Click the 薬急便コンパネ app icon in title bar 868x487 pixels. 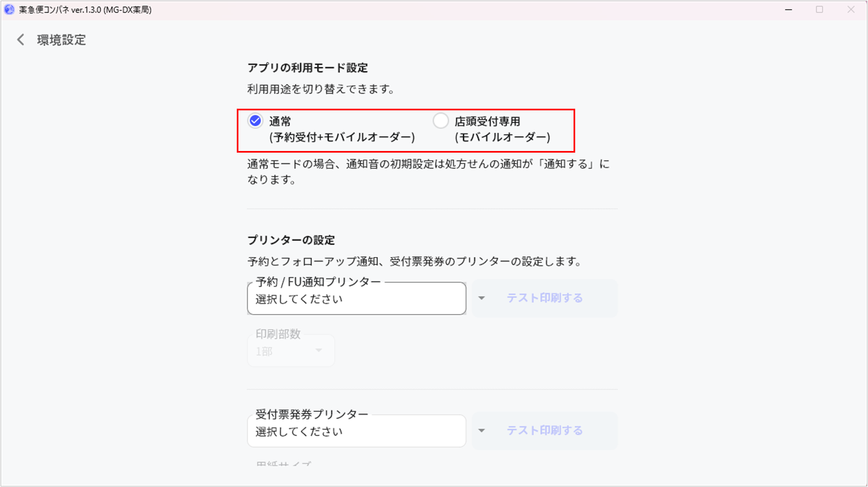tap(9, 9)
